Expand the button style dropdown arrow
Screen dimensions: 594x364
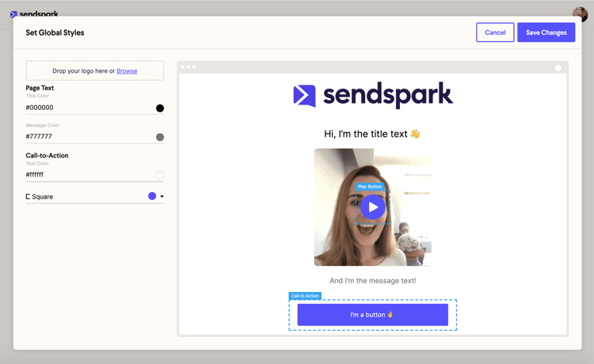click(162, 196)
